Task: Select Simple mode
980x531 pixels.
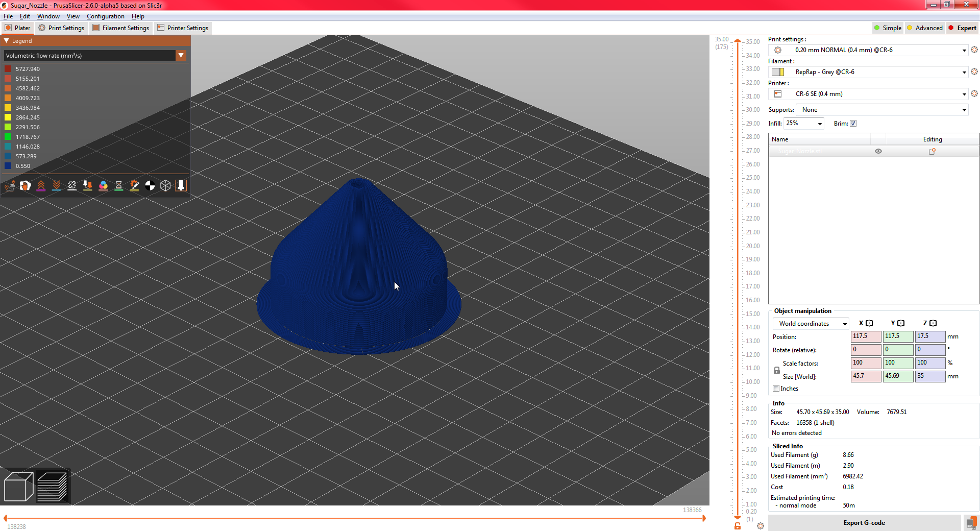Action: tap(888, 28)
